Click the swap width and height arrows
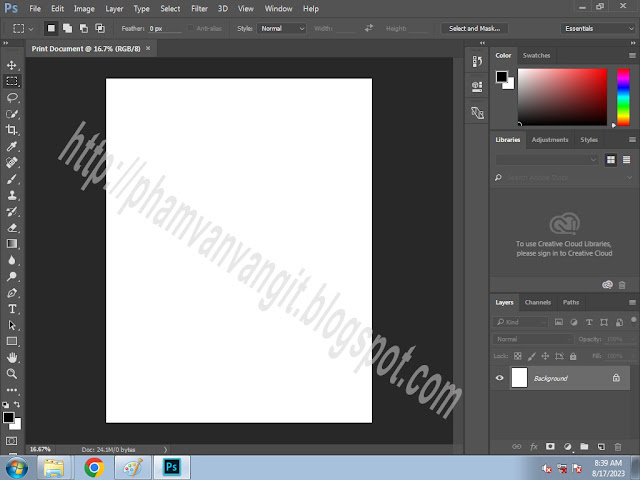The height and width of the screenshot is (480, 640). coord(369,28)
